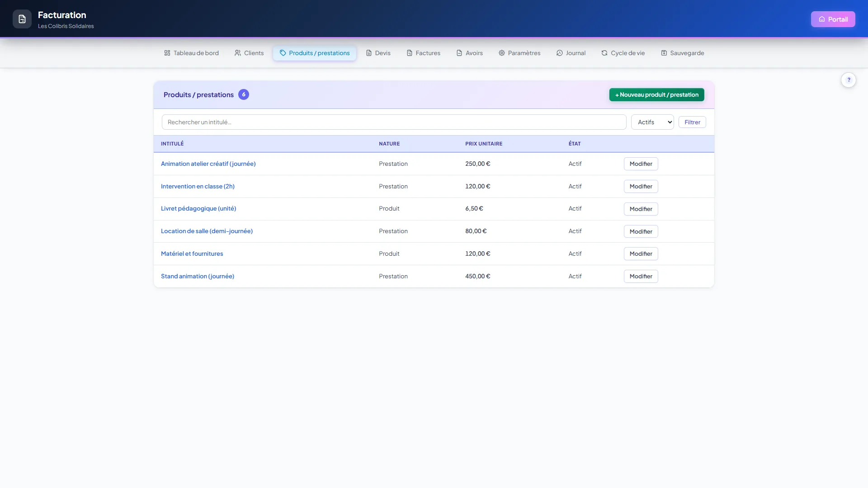
Task: Open the Factures tab
Action: [424, 53]
